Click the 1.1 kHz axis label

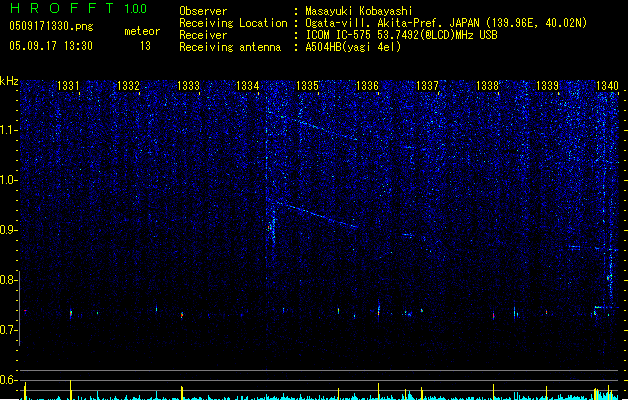[x=8, y=130]
